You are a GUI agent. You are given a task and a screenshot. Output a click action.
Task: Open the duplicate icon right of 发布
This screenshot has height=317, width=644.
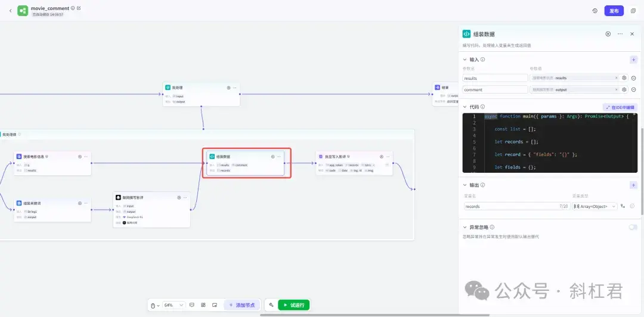(x=633, y=11)
